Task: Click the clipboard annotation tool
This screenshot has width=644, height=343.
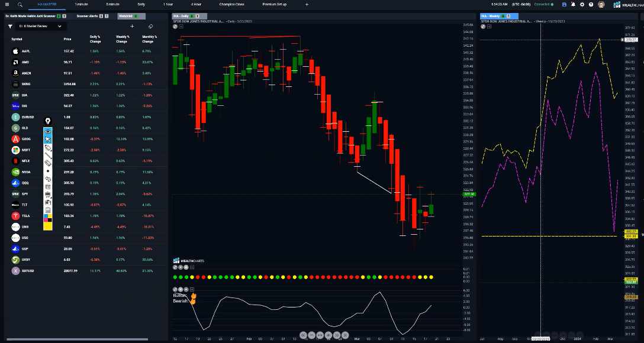Action: tap(47, 210)
